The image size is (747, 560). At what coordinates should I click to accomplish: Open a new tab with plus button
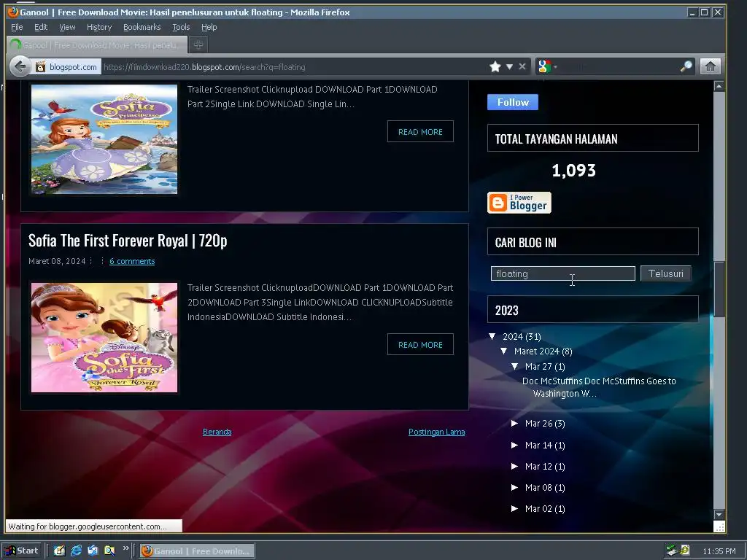[198, 44]
